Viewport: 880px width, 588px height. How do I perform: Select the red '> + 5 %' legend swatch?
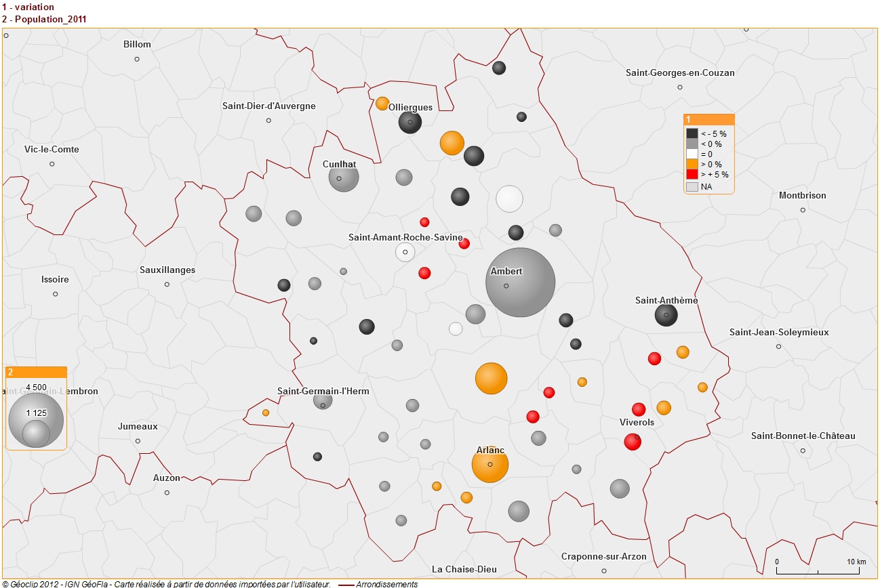tap(692, 175)
